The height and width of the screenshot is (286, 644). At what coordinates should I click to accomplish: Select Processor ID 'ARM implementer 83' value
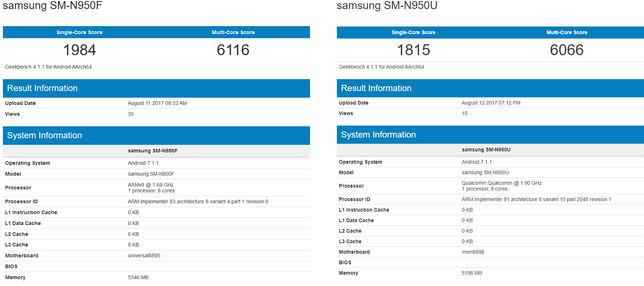(198, 201)
